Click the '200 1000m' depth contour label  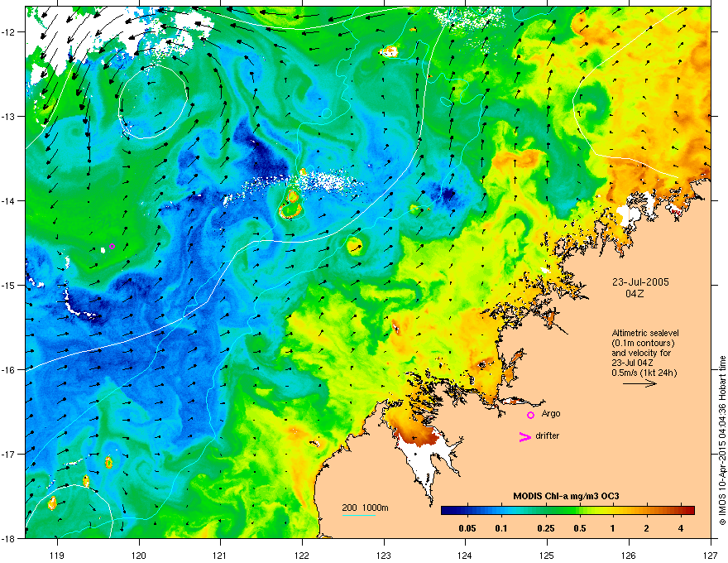(x=365, y=508)
